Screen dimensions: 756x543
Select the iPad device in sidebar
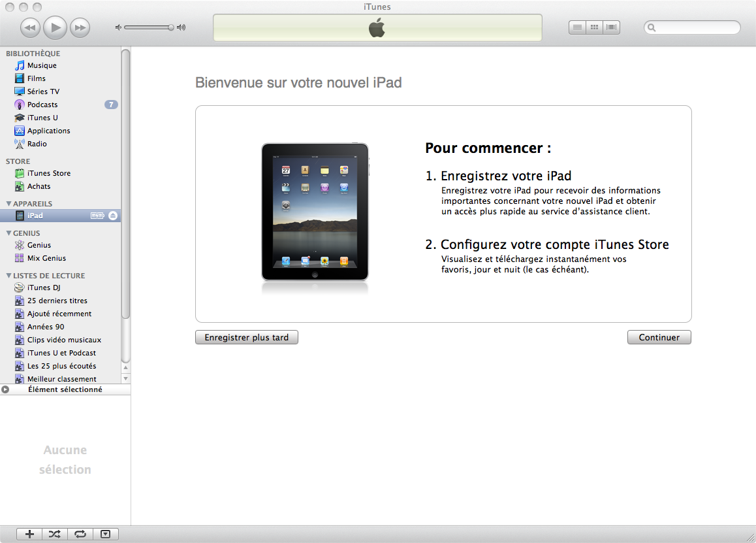[x=60, y=216]
